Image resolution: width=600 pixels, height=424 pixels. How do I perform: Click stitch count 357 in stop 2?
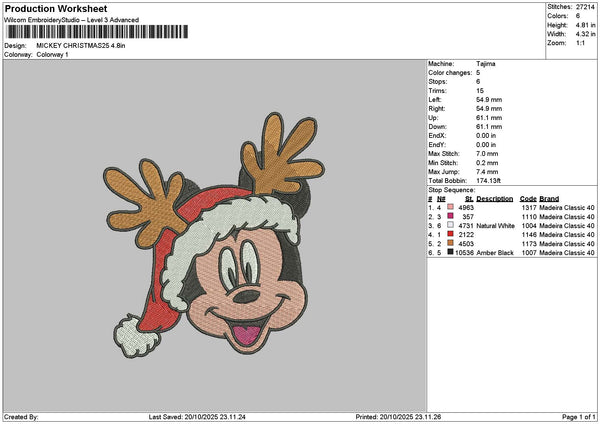(468, 217)
